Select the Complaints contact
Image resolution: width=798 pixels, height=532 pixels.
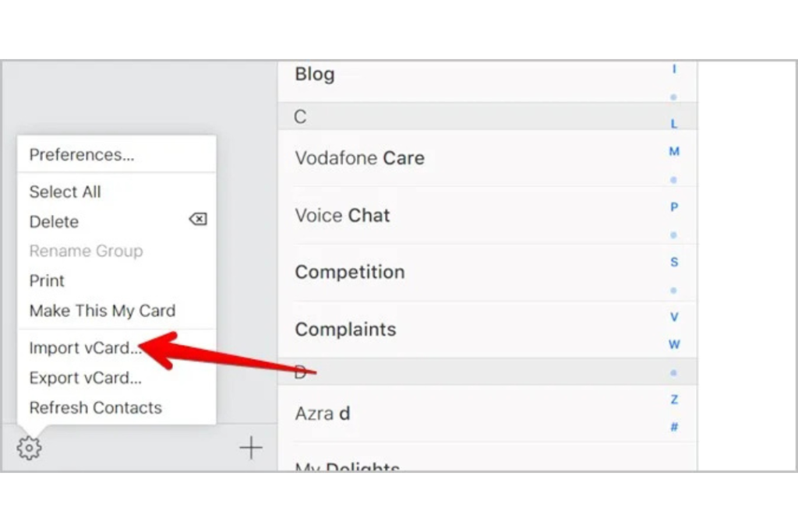[x=487, y=329]
